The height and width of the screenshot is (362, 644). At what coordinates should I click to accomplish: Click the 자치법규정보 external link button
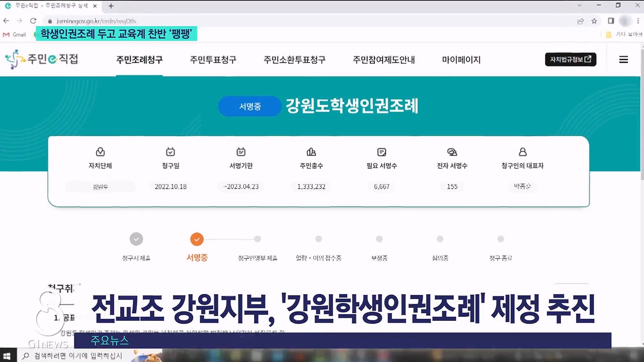571,59
